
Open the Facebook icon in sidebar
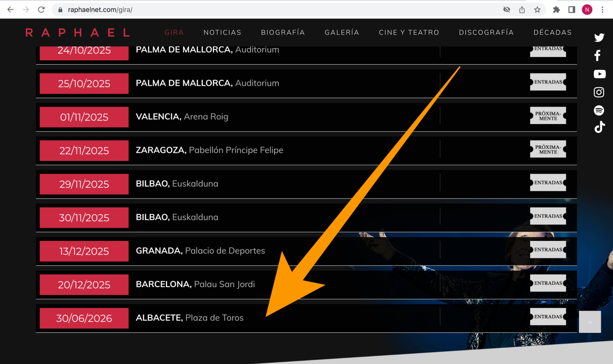click(x=597, y=56)
